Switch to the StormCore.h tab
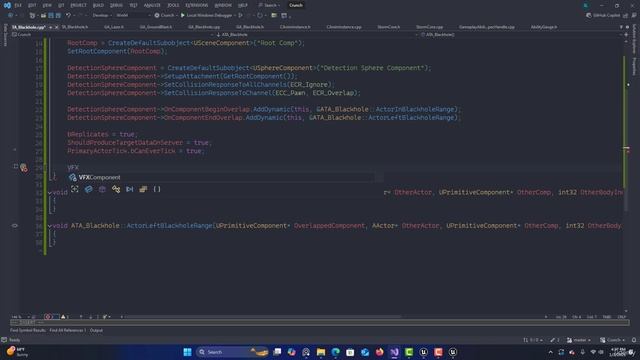640x360 pixels. [x=389, y=27]
